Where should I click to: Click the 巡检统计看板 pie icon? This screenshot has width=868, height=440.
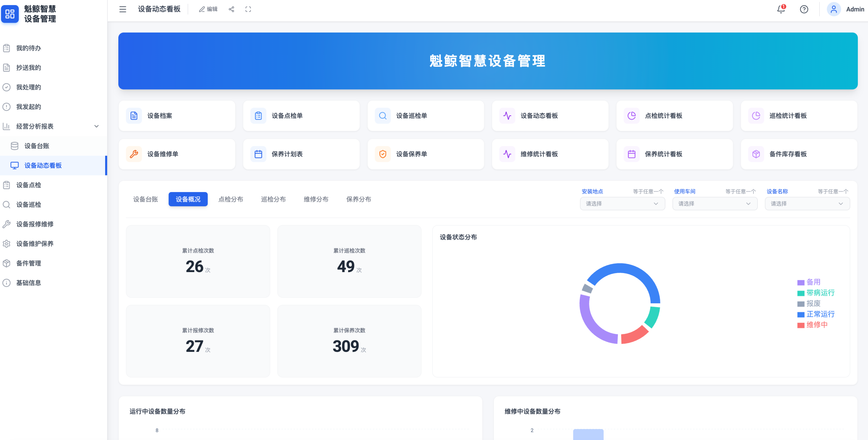pos(756,116)
